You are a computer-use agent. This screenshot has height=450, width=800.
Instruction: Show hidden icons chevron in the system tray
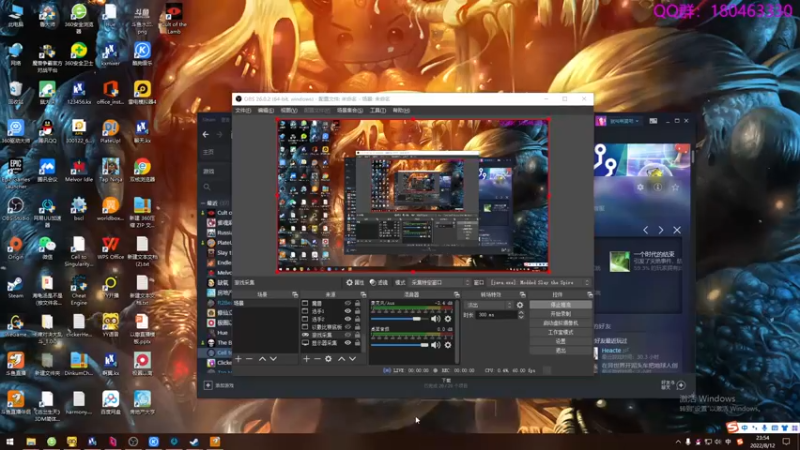pyautogui.click(x=678, y=442)
